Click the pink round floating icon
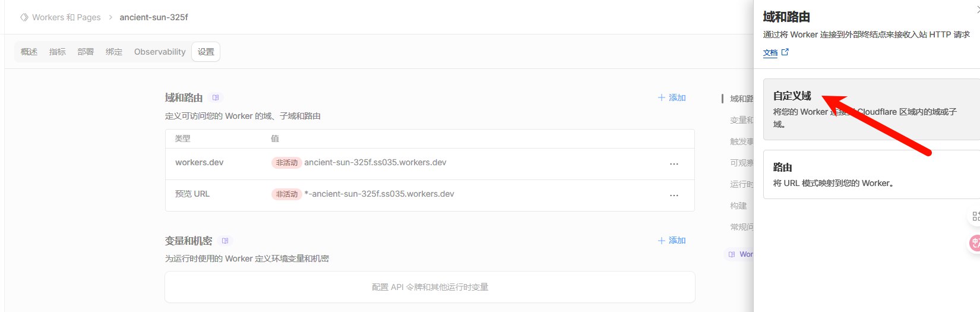980x312 pixels. 975,242
